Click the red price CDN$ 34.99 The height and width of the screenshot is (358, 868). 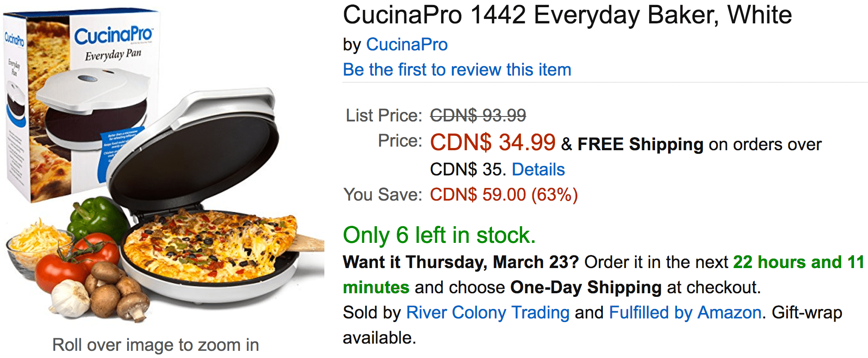tap(493, 142)
